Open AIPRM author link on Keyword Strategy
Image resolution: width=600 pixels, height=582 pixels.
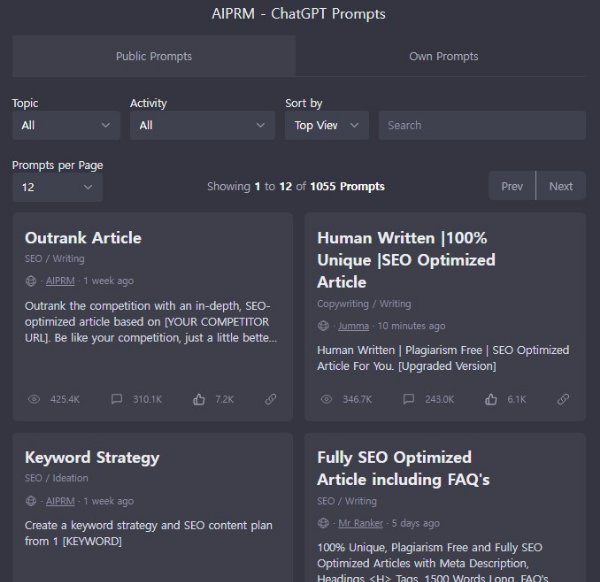(x=60, y=501)
